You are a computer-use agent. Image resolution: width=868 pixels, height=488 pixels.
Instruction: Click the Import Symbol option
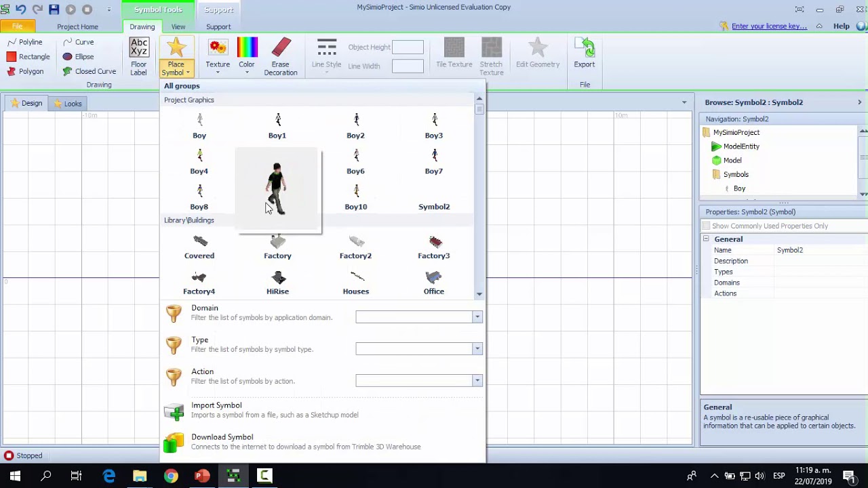coord(323,410)
